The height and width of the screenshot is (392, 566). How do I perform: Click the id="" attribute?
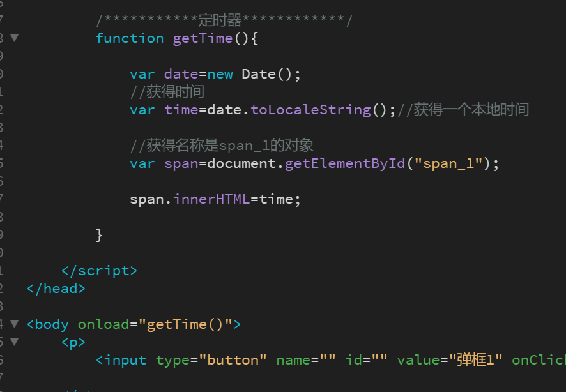[x=367, y=360]
